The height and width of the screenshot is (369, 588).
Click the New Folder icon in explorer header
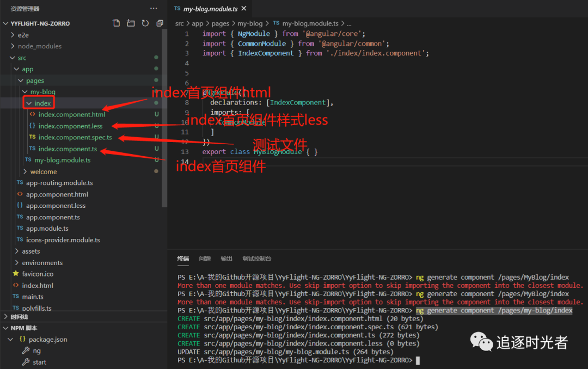click(x=131, y=23)
